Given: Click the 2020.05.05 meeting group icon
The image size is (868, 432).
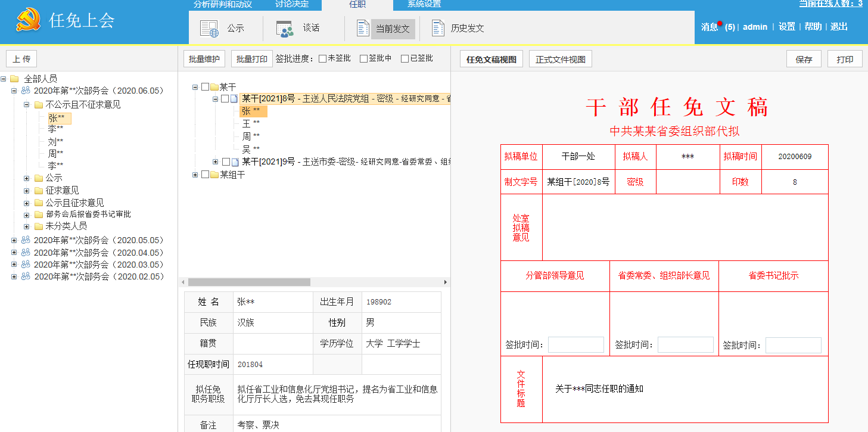Looking at the screenshot, I should click(x=26, y=240).
